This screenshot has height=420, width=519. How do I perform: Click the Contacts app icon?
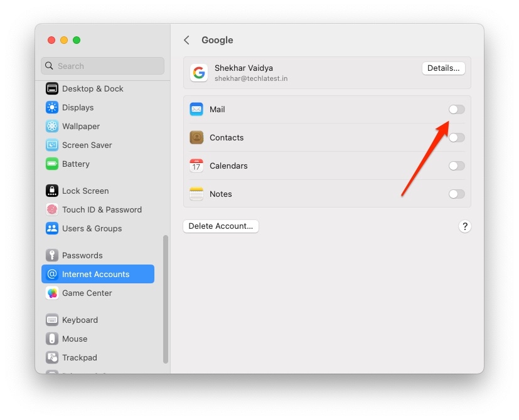click(x=196, y=137)
